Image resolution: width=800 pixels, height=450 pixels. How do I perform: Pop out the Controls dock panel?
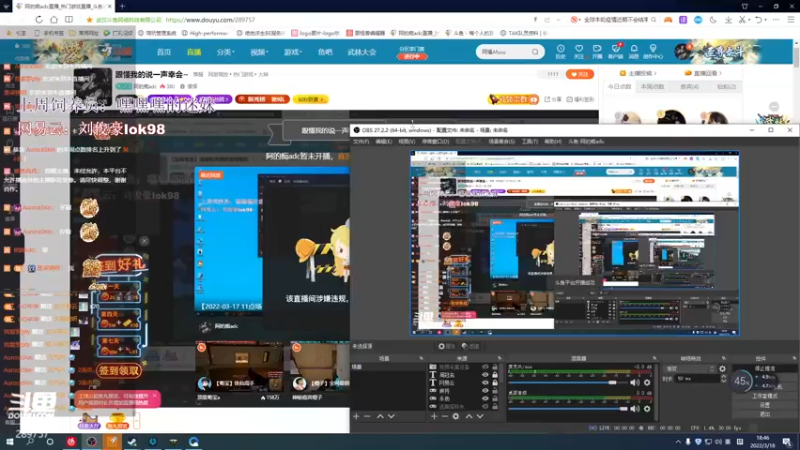[x=794, y=358]
